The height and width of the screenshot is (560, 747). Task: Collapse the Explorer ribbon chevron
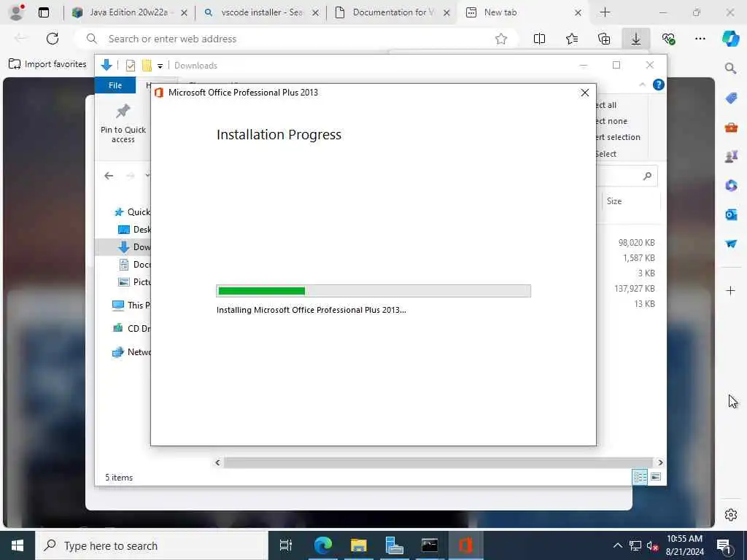click(642, 85)
